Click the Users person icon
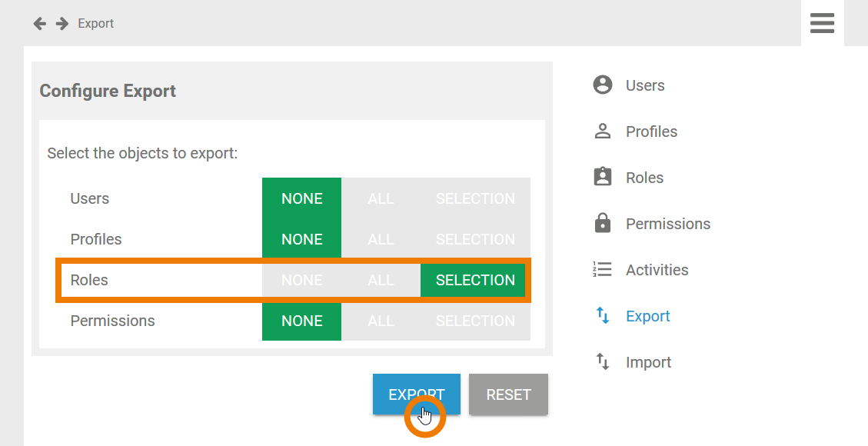 click(x=603, y=85)
